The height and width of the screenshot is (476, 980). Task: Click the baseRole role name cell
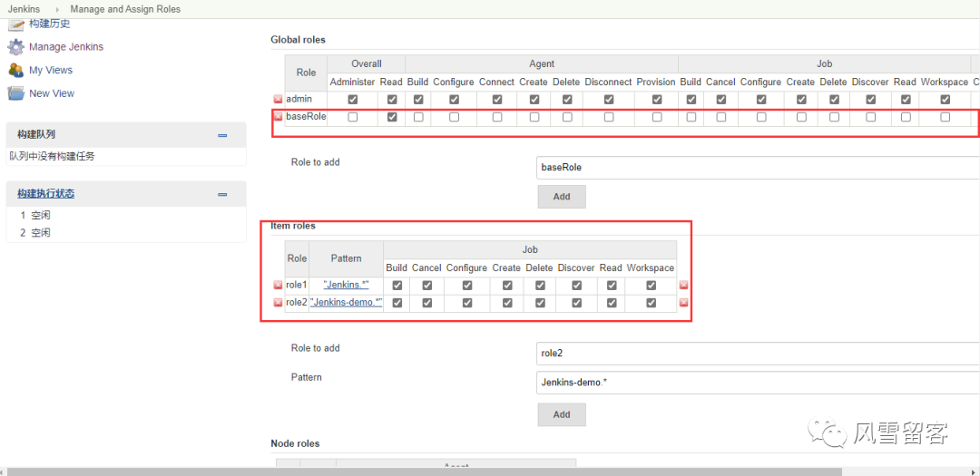pos(307,116)
